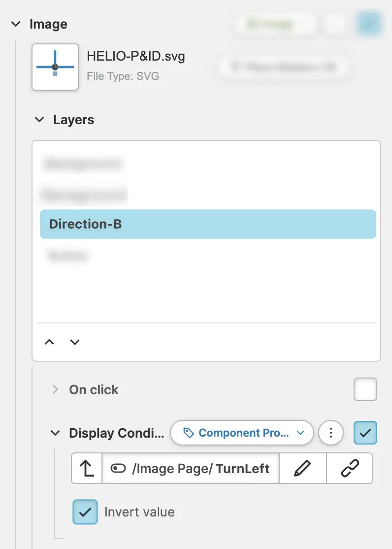This screenshot has width=392, height=549.
Task: Uncheck the Display Condition checkbox
Action: tap(365, 433)
